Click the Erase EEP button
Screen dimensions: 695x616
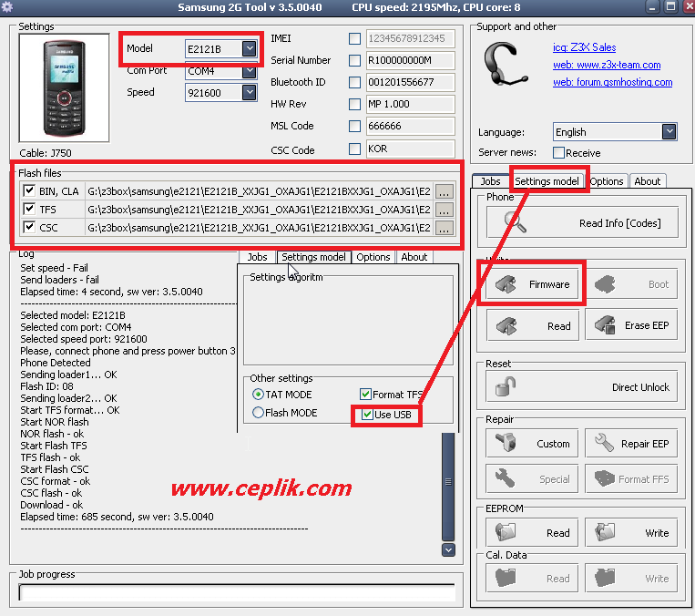point(631,325)
